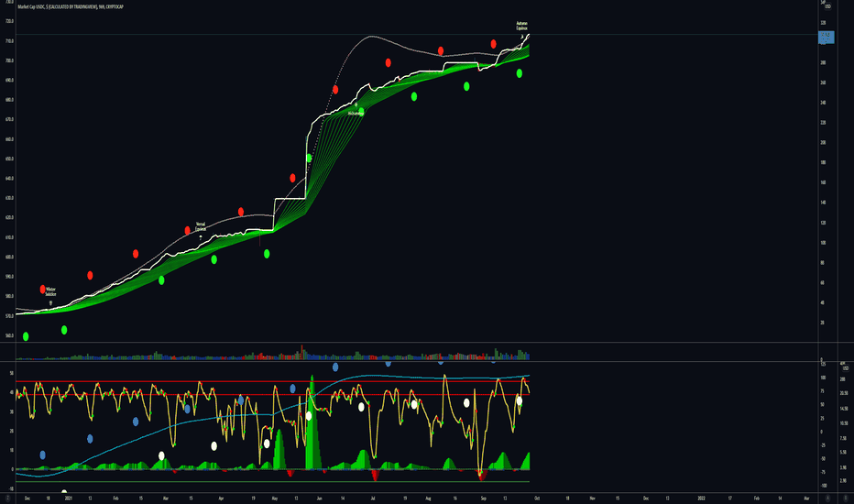Click the 650.0 value on the left price scale
854x504 pixels.
(x=9, y=159)
